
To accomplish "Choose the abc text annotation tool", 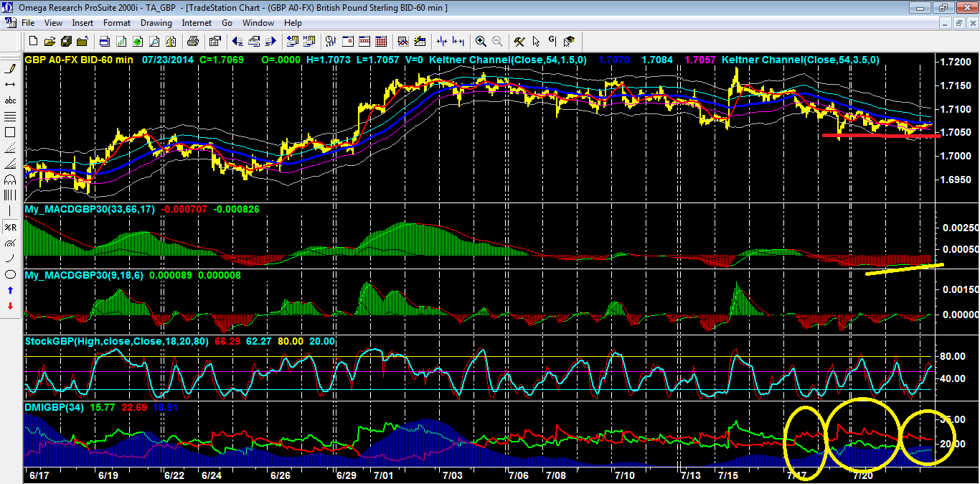I will point(10,101).
